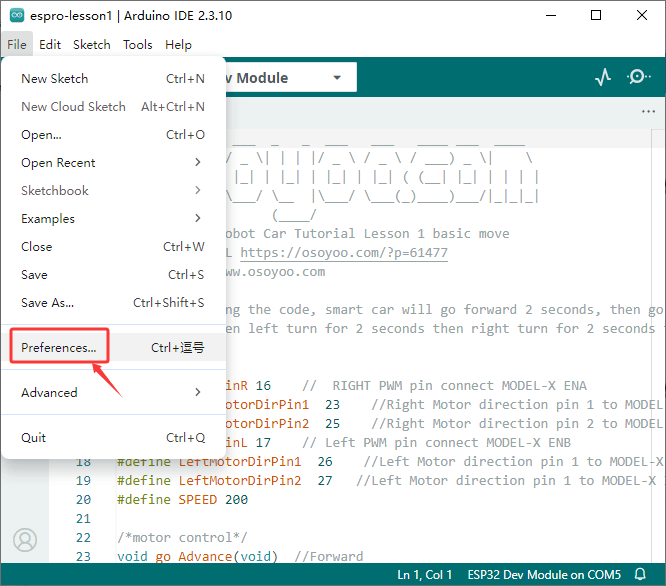Open the Sketch menu
Image resolution: width=666 pixels, height=586 pixels.
(x=92, y=45)
